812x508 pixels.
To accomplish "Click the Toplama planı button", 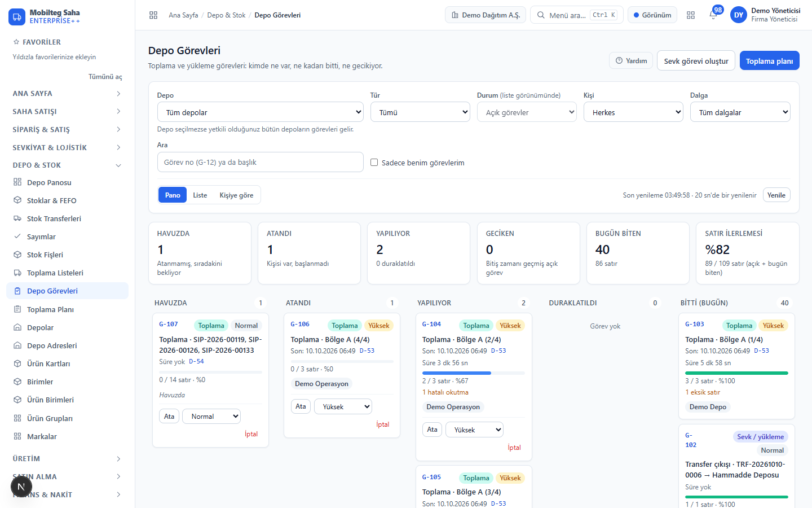I will (x=769, y=61).
